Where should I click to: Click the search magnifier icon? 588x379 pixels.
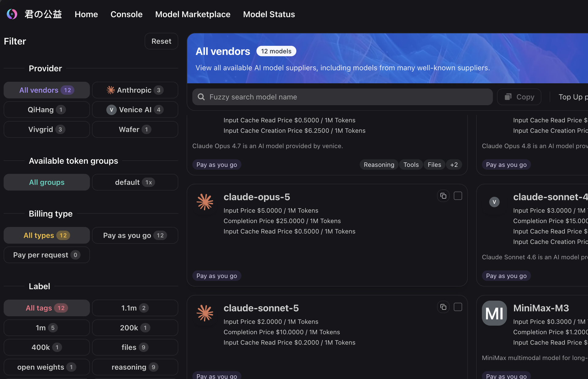(x=201, y=97)
